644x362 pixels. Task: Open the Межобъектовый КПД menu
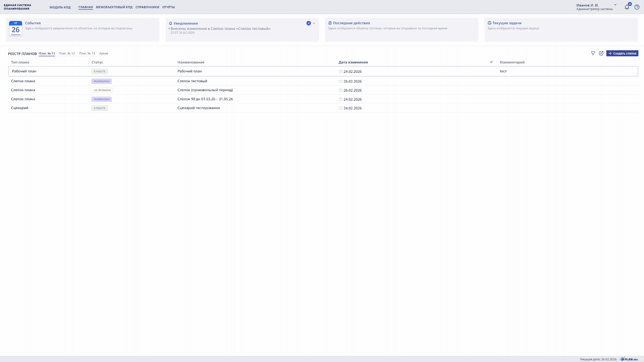pyautogui.click(x=114, y=7)
